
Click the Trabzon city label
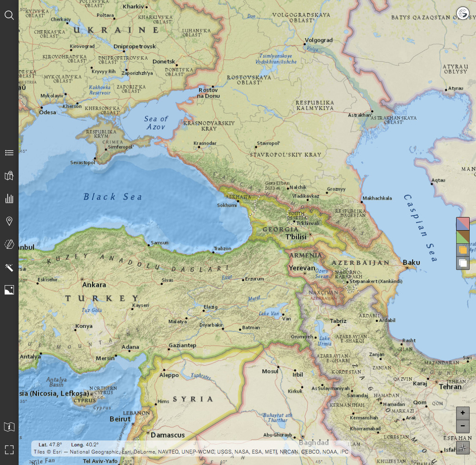[x=222, y=249]
